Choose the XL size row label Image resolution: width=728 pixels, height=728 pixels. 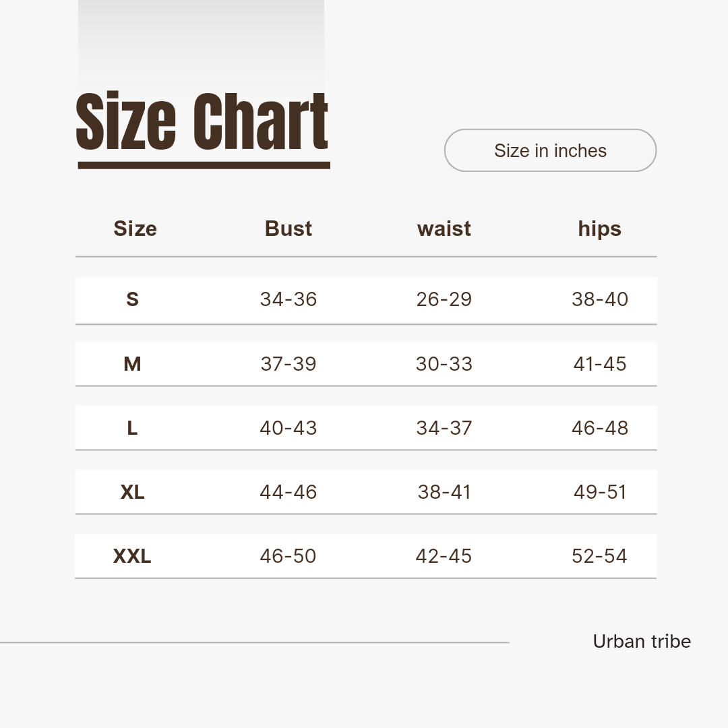pyautogui.click(x=132, y=492)
